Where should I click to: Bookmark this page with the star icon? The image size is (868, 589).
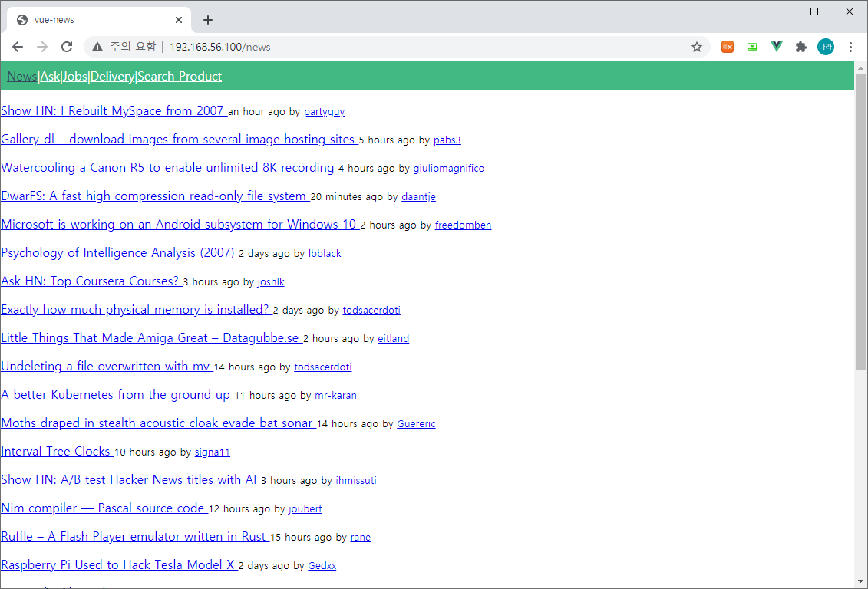point(696,47)
